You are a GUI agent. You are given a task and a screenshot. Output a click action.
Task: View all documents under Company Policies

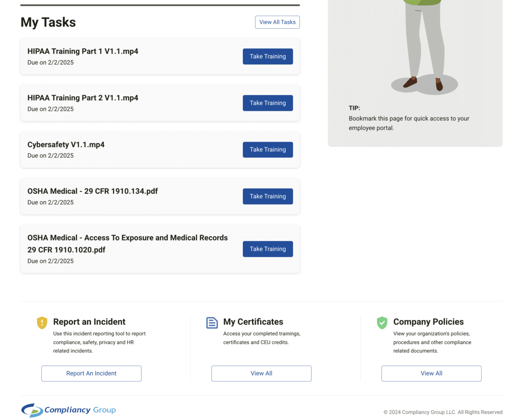(x=431, y=373)
